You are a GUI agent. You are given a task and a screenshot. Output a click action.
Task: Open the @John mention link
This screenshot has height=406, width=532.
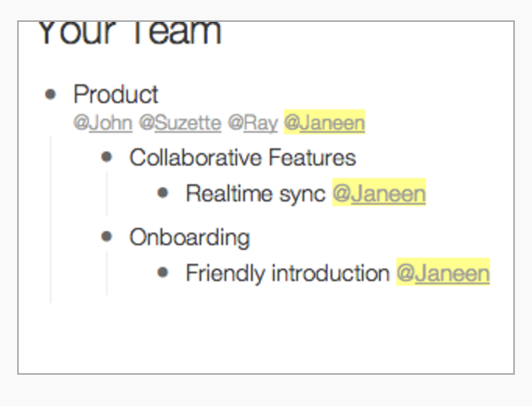(x=103, y=123)
